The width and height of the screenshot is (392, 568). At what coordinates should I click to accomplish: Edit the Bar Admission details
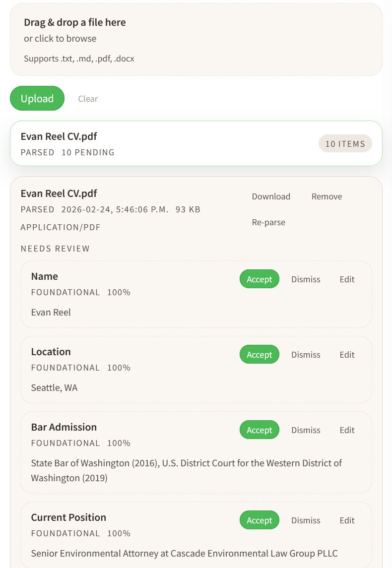pyautogui.click(x=346, y=430)
